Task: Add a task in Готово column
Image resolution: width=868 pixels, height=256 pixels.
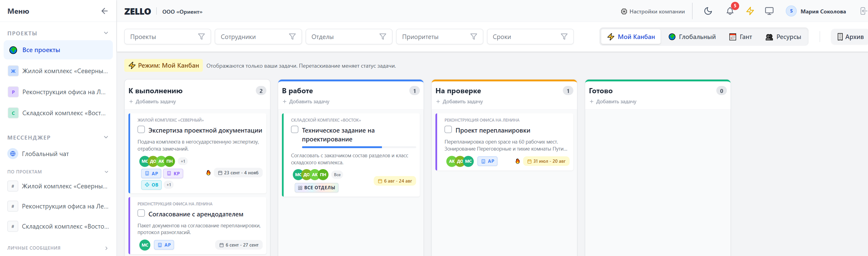Action: pos(613,101)
